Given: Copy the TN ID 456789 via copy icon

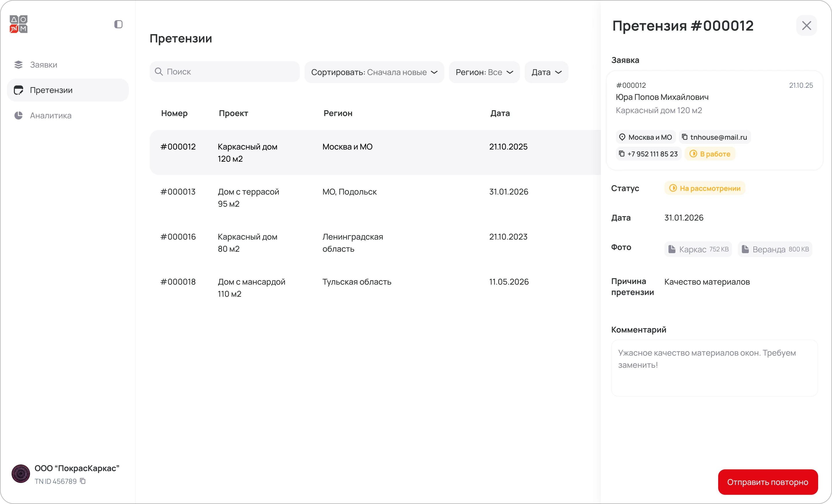Looking at the screenshot, I should click(x=83, y=481).
